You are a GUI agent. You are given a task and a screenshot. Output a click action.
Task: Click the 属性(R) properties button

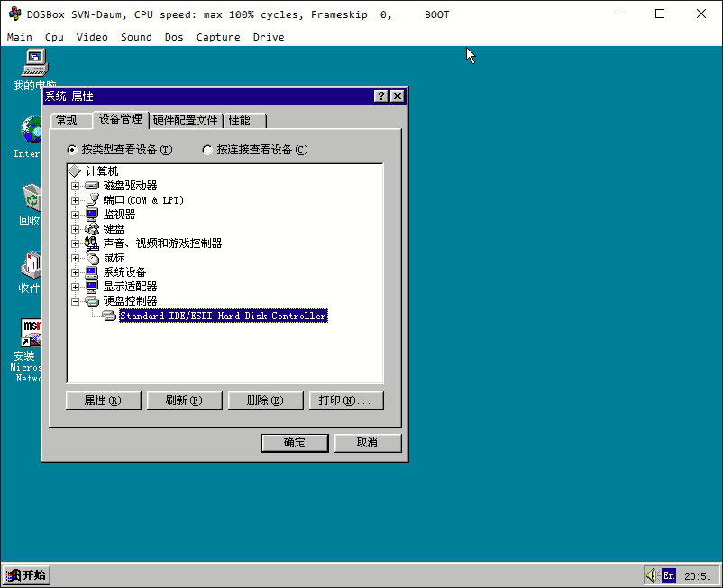pyautogui.click(x=104, y=400)
